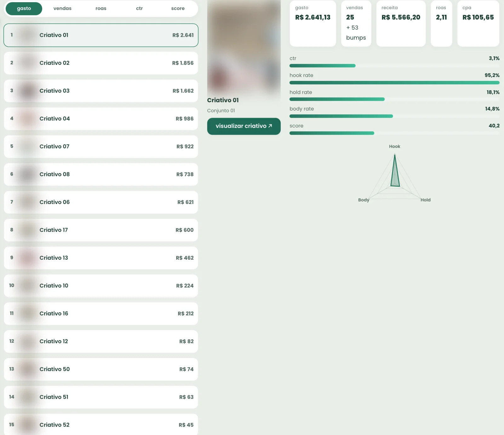Open the Criativo 10 list item
Viewport: 504px width, 435px height.
(x=101, y=286)
